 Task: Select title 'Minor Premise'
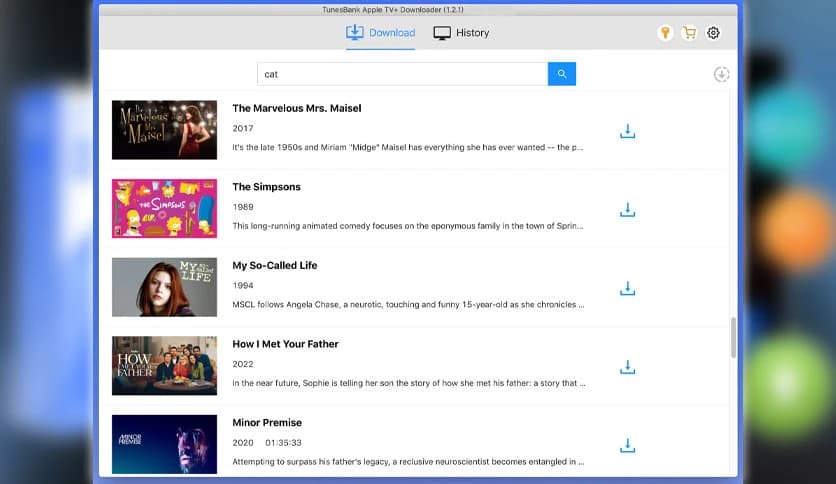tap(267, 423)
